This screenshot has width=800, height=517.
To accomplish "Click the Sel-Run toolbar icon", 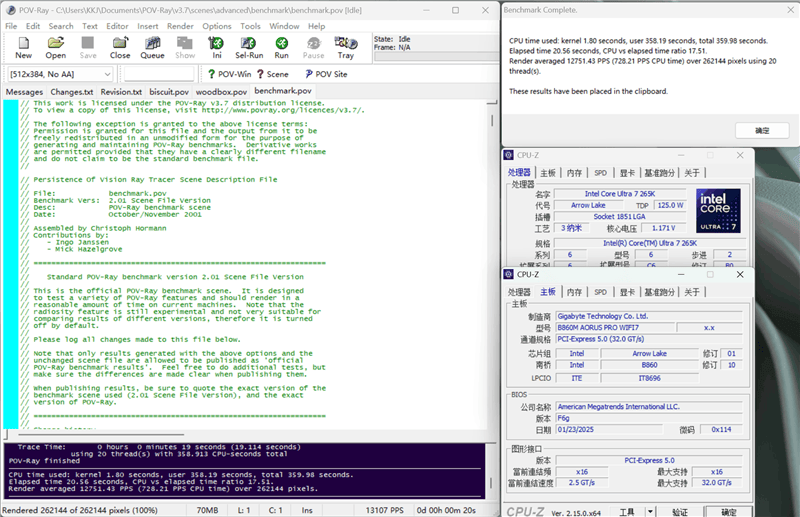I will click(x=249, y=48).
